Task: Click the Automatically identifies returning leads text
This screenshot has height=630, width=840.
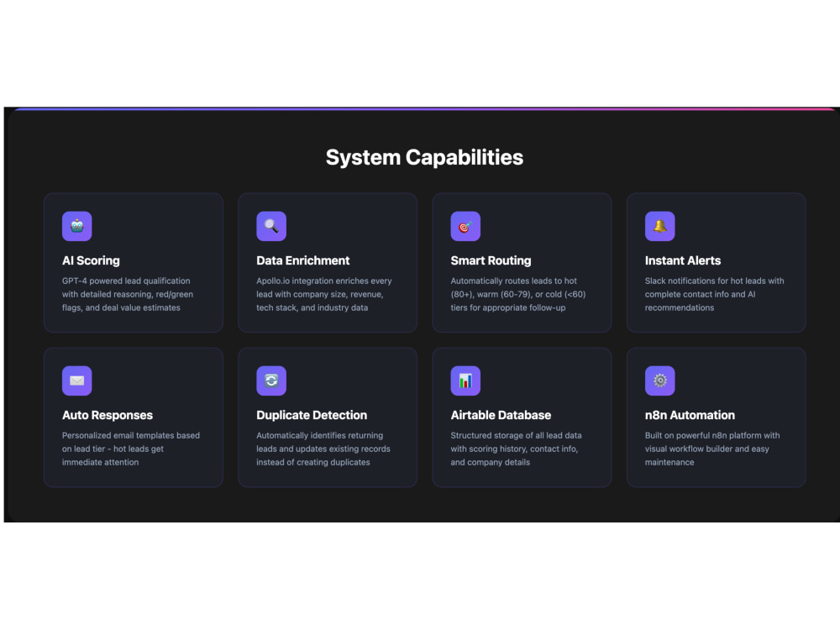Action: [323, 449]
